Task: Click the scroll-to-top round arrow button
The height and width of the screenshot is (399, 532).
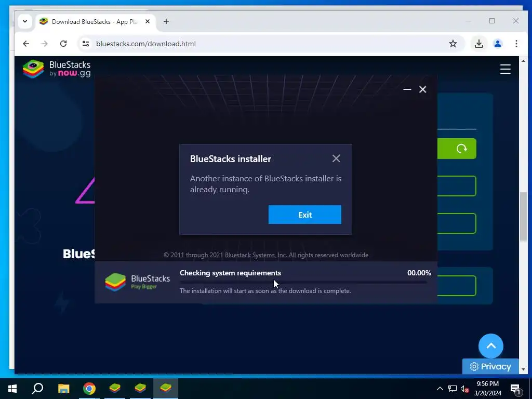Action: tap(490, 345)
